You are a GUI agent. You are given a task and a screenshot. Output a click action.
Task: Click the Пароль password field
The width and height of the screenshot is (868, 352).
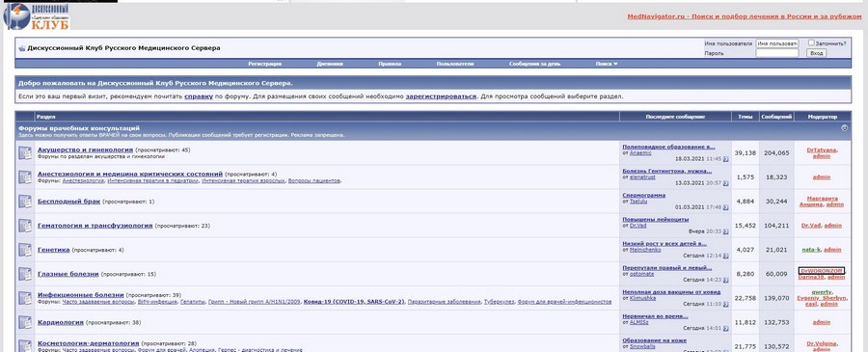pos(777,53)
